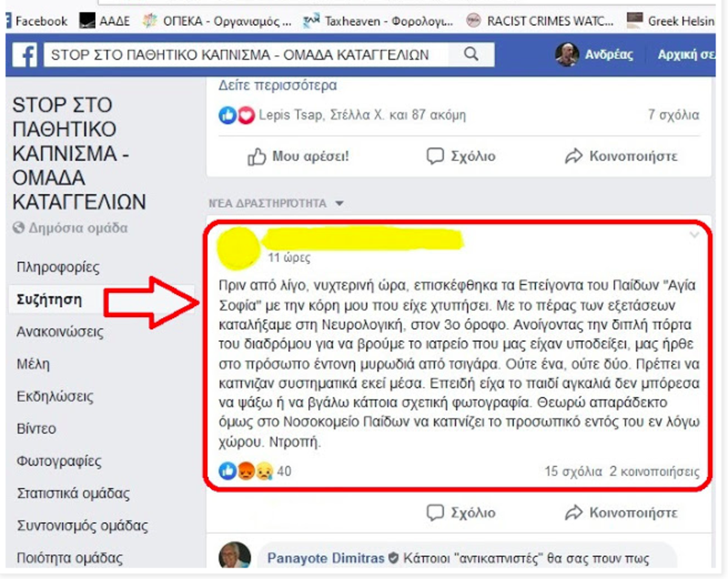Expand ΝΕΑ ΔΡΑΣΤΗΡΙΟΤΗΤΑ sort dropdown

click(x=340, y=203)
